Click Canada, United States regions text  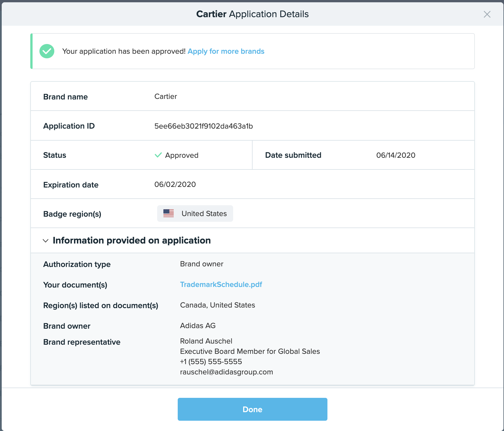click(x=217, y=305)
